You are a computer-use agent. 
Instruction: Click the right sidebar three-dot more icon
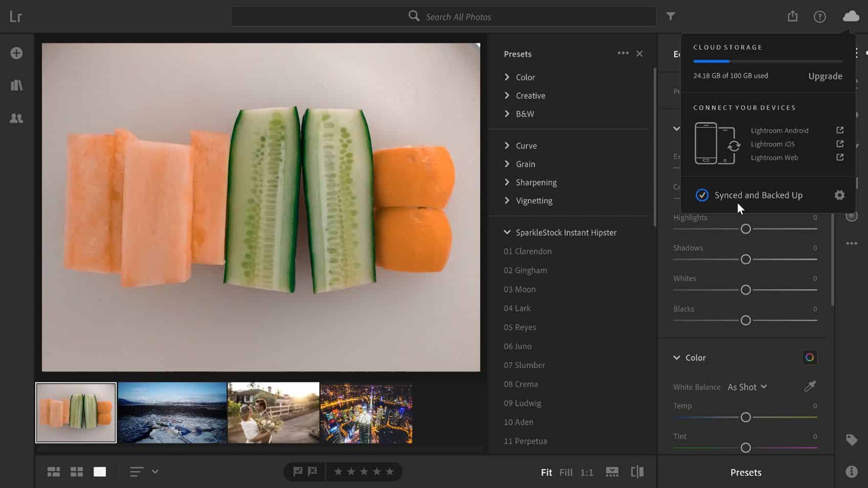click(852, 243)
